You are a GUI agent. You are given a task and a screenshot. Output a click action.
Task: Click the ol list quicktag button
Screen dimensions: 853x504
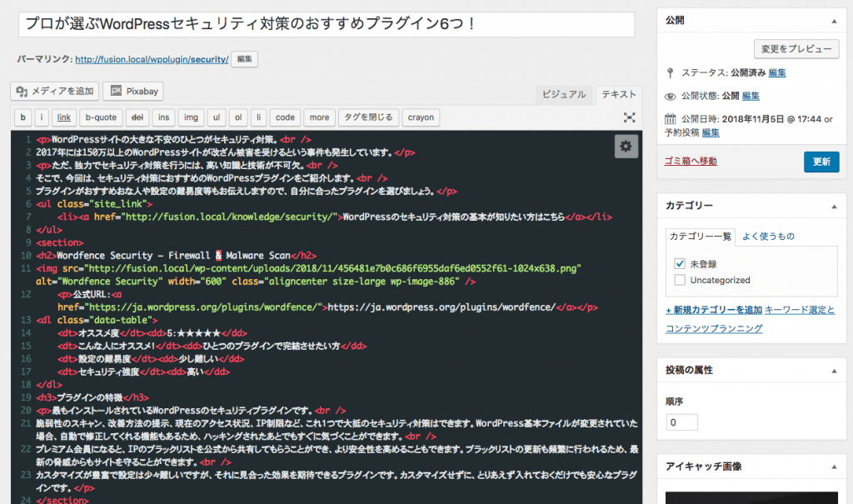click(238, 117)
